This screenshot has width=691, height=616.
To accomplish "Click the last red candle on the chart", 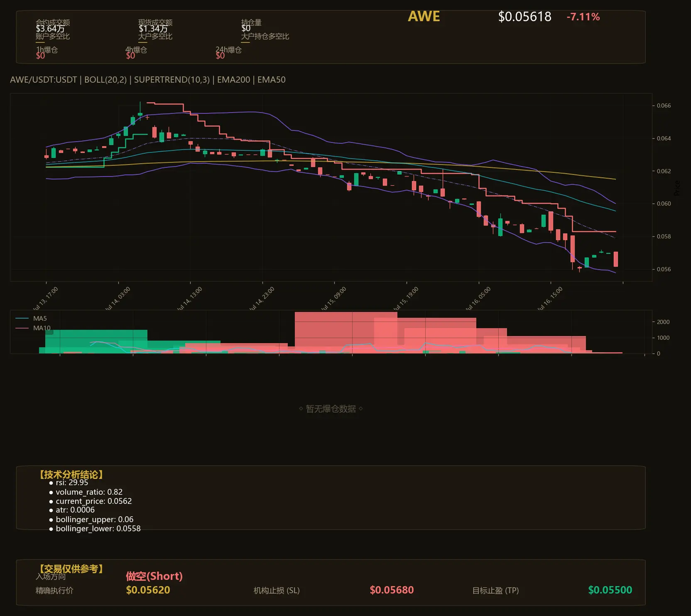I will click(x=616, y=259).
